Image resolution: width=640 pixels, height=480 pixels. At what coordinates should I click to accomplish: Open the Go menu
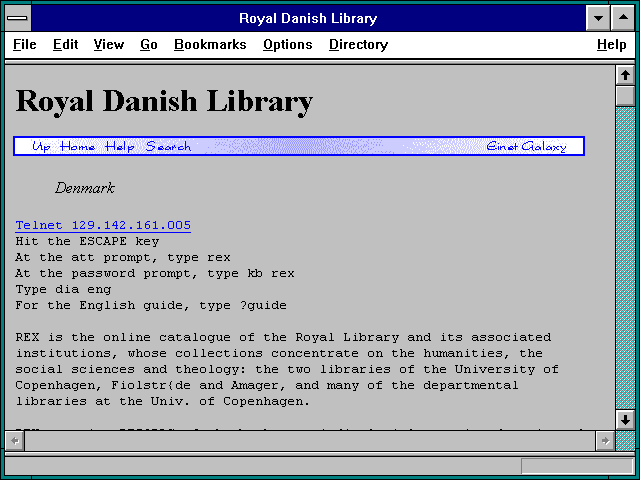tap(149, 44)
